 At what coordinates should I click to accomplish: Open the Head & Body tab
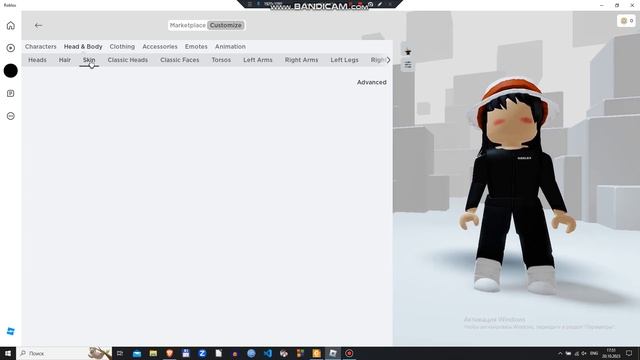point(83,47)
